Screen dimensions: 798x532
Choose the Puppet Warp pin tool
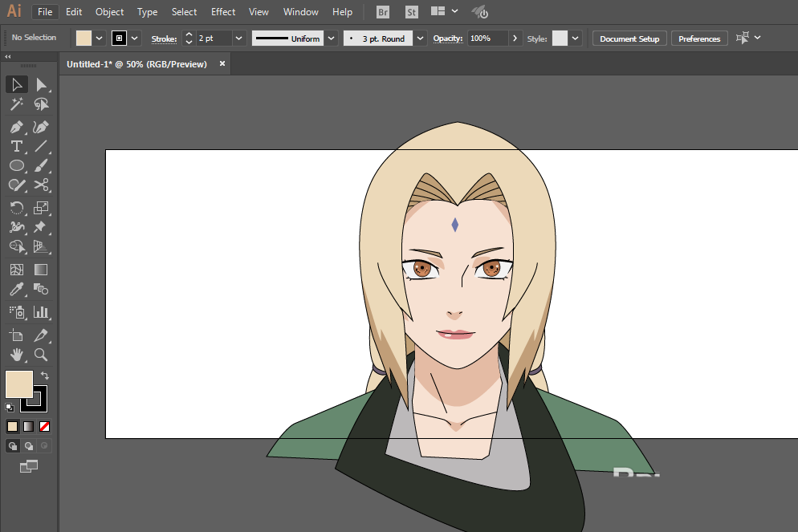click(x=41, y=227)
